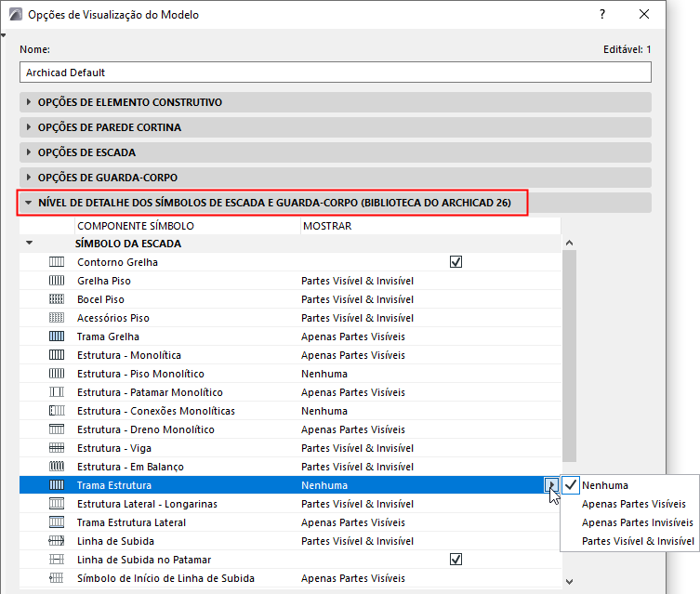Click the Estrutura - Viga icon
This screenshot has width=700, height=594.
pyautogui.click(x=57, y=448)
